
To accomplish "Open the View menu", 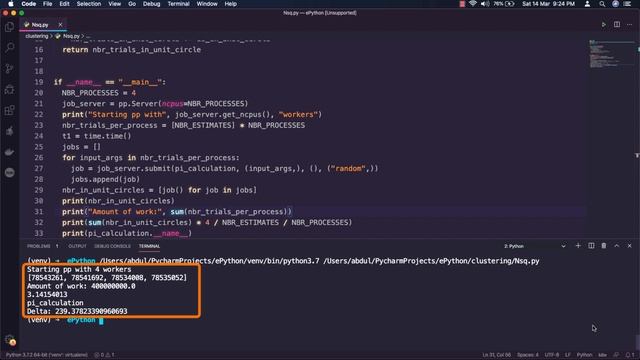I will point(114,4).
